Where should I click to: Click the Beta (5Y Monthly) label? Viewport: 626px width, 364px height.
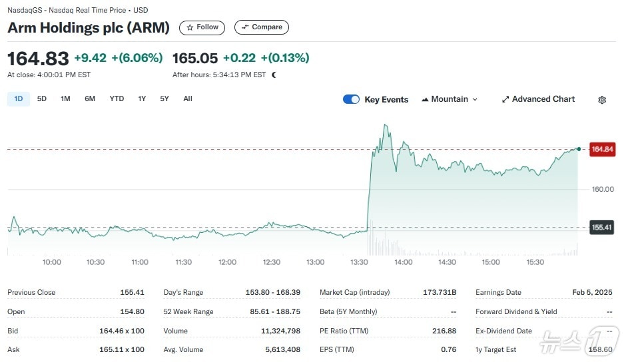tap(348, 311)
